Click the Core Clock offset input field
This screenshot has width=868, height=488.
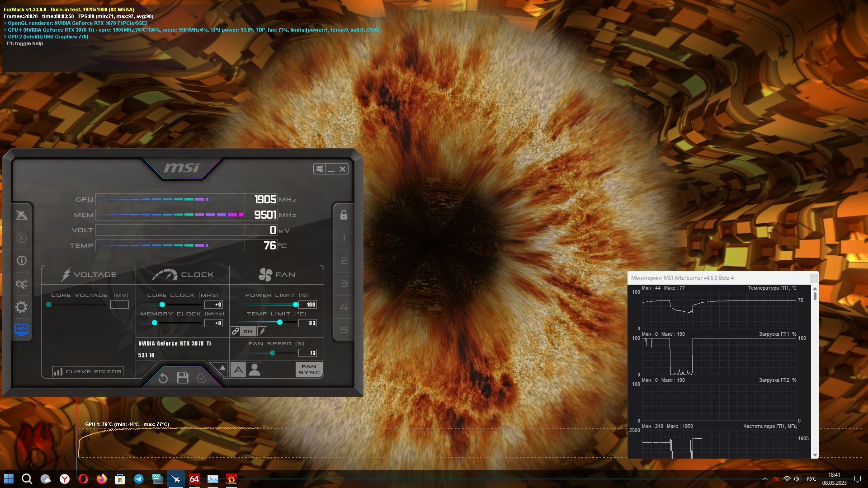tap(213, 305)
